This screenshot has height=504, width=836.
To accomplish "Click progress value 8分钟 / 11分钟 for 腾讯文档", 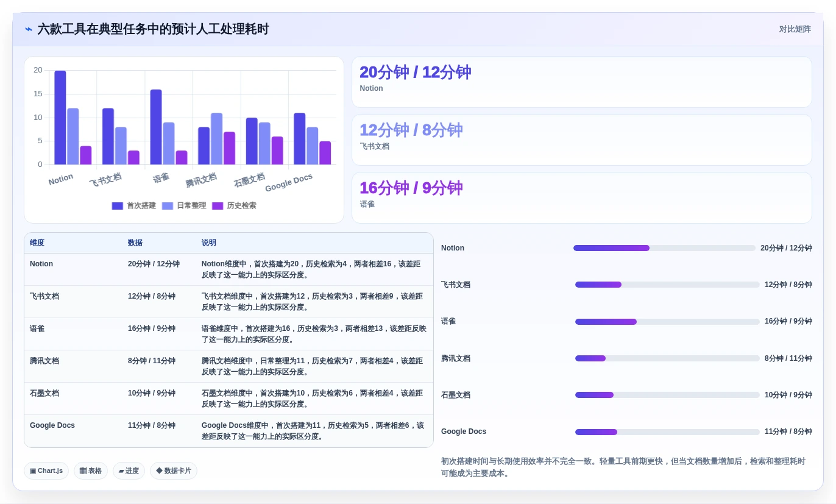I will click(x=788, y=358).
